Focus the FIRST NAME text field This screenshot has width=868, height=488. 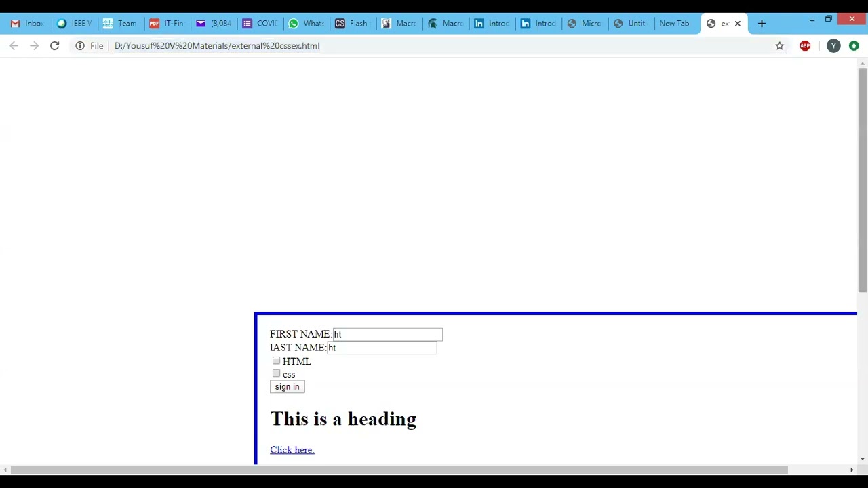click(x=387, y=334)
